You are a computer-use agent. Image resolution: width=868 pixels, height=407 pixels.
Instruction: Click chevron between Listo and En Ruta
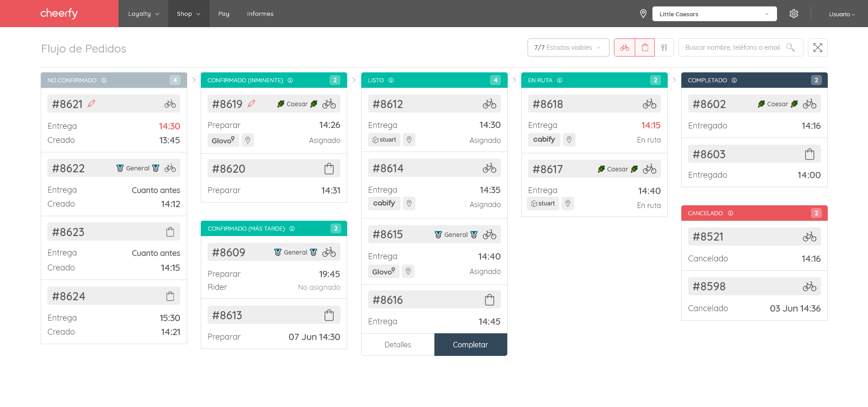[x=514, y=80]
